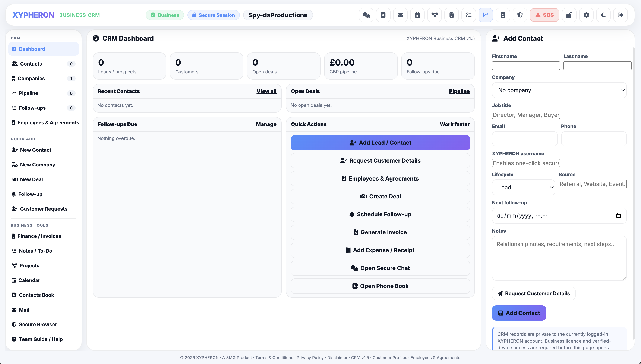This screenshot has height=364, width=641.
Task: Open the invoice document icon in top toolbar
Action: (452, 15)
